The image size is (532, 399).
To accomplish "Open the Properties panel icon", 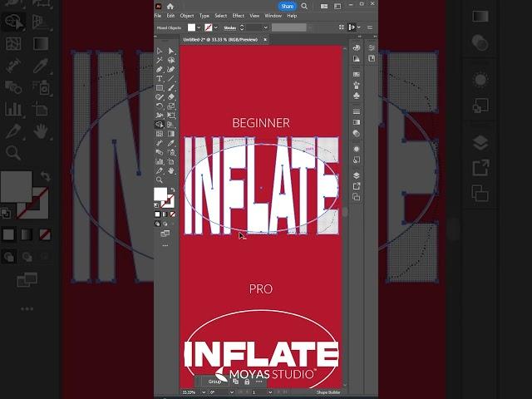I will [x=372, y=47].
